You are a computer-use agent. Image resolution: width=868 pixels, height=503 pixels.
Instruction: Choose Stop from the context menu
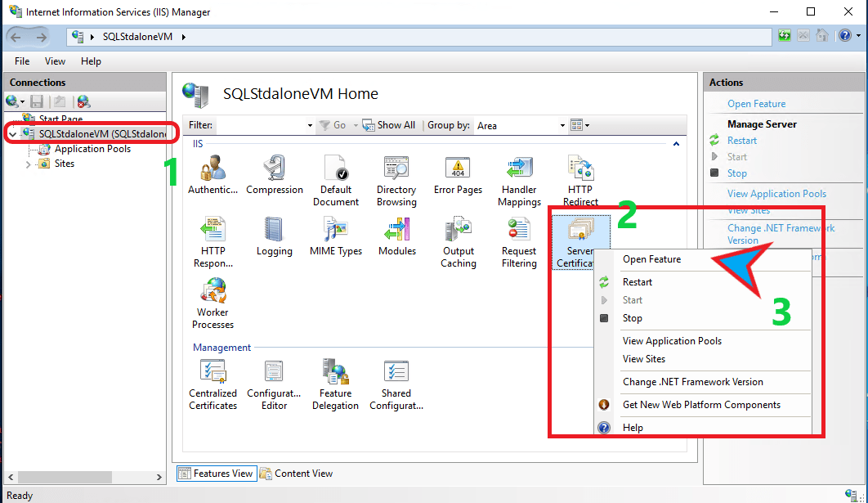[632, 318]
